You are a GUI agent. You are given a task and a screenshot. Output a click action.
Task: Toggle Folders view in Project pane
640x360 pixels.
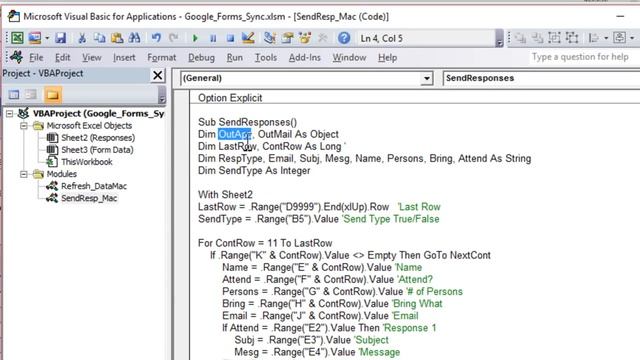point(53,95)
